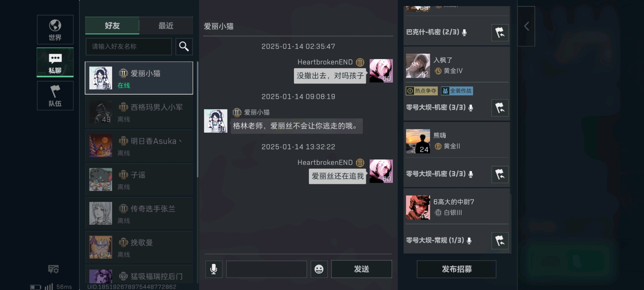Click the 发送 send button
Image resolution: width=644 pixels, height=290 pixels.
point(361,269)
